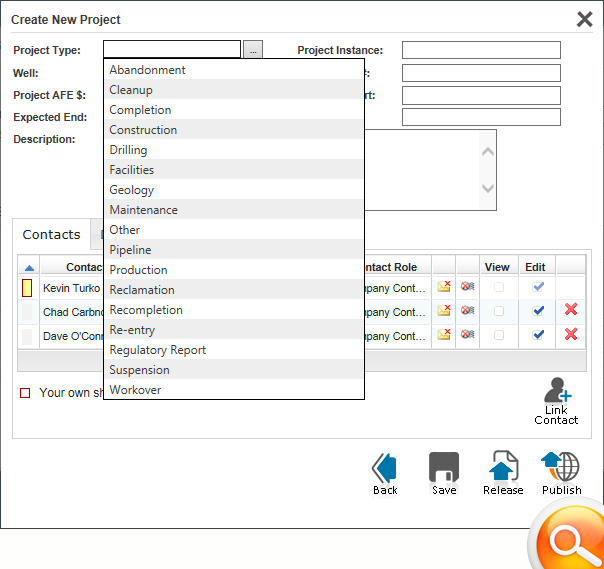
Task: Click red X delete icon in Chad Carbno row
Action: click(571, 310)
